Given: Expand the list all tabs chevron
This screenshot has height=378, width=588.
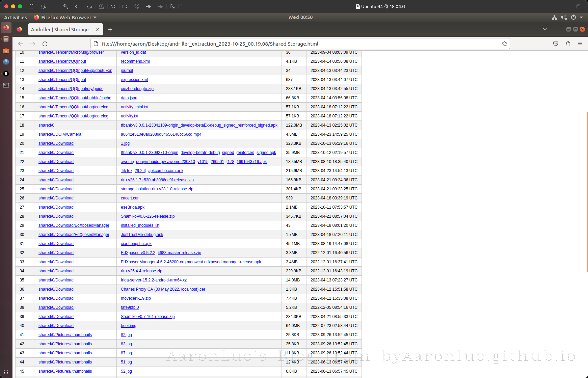Looking at the screenshot, I should pyautogui.click(x=545, y=30).
